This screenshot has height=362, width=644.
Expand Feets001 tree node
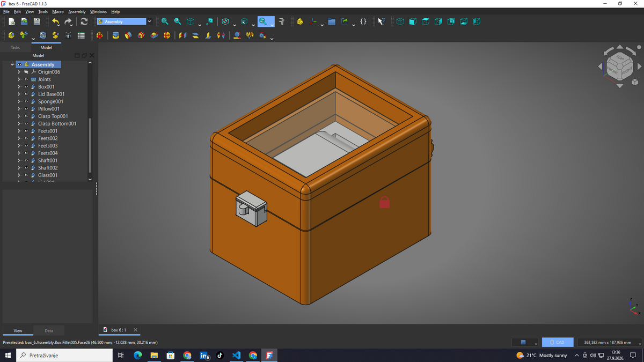pyautogui.click(x=19, y=131)
